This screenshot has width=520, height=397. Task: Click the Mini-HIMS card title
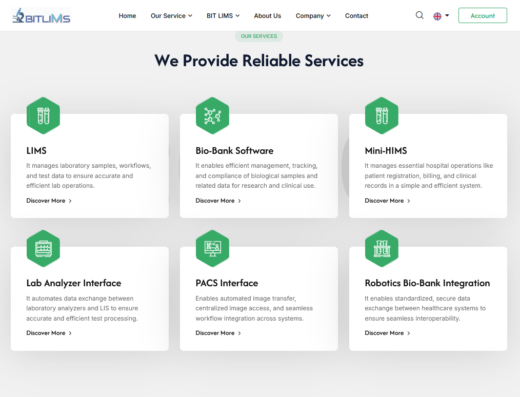click(x=386, y=151)
